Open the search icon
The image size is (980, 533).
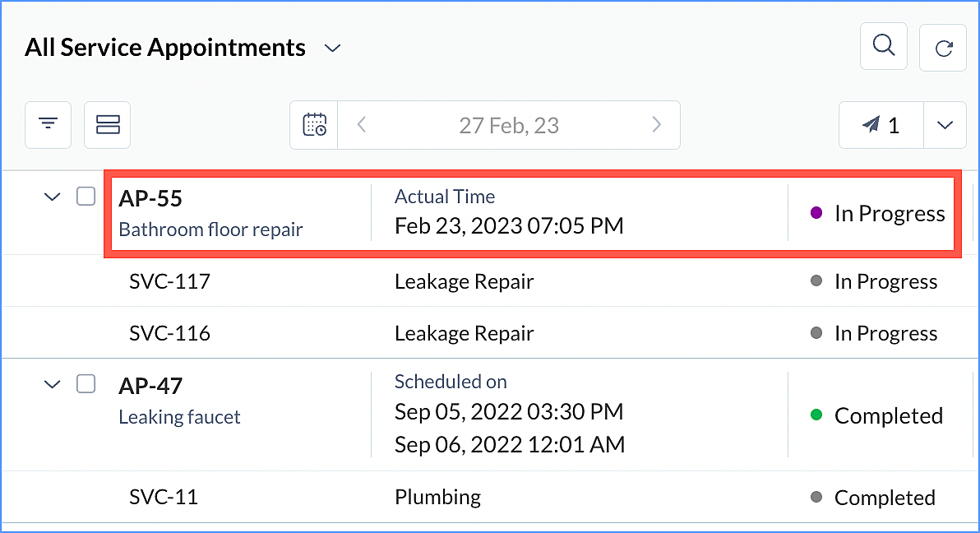coord(883,47)
